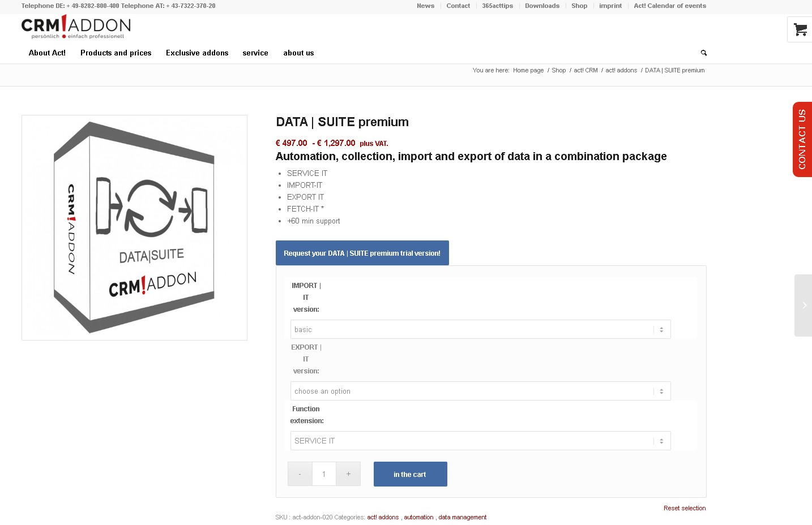Screen dimensions: 812x525
Task: Click the price range € 497.00 - € 1,297.00
Action: click(x=315, y=143)
